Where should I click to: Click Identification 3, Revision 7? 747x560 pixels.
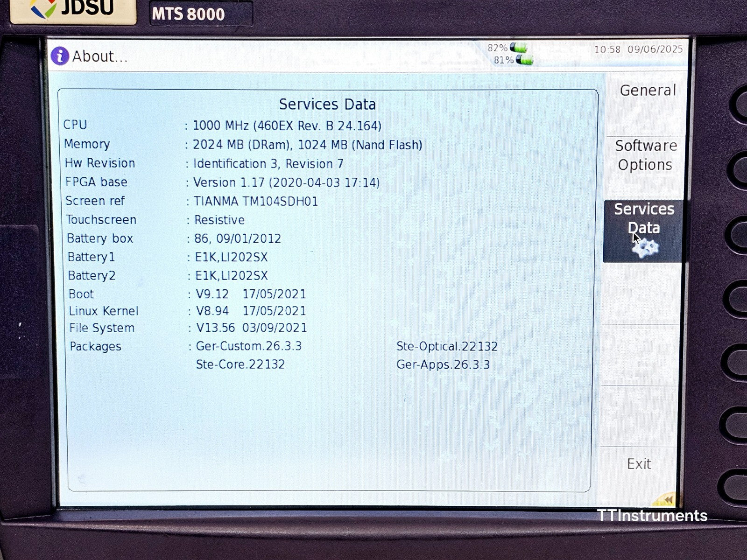coord(268,164)
